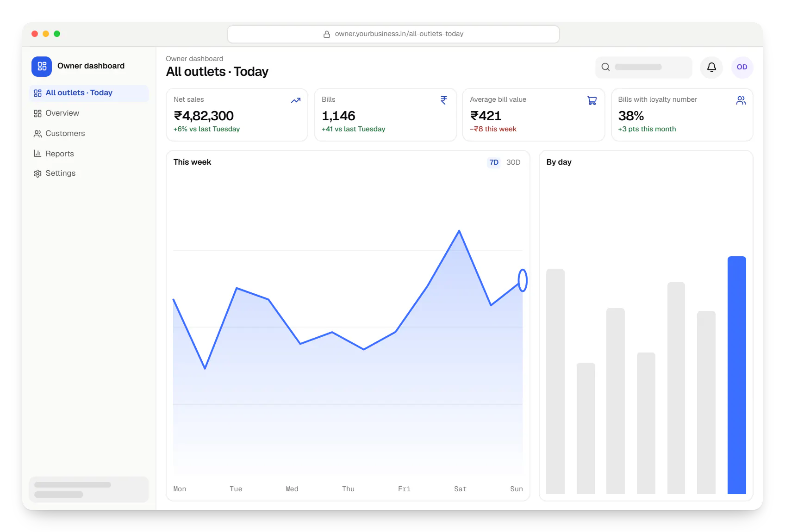Click the Reports bar chart icon
Image resolution: width=785 pixels, height=532 pixels.
point(37,154)
